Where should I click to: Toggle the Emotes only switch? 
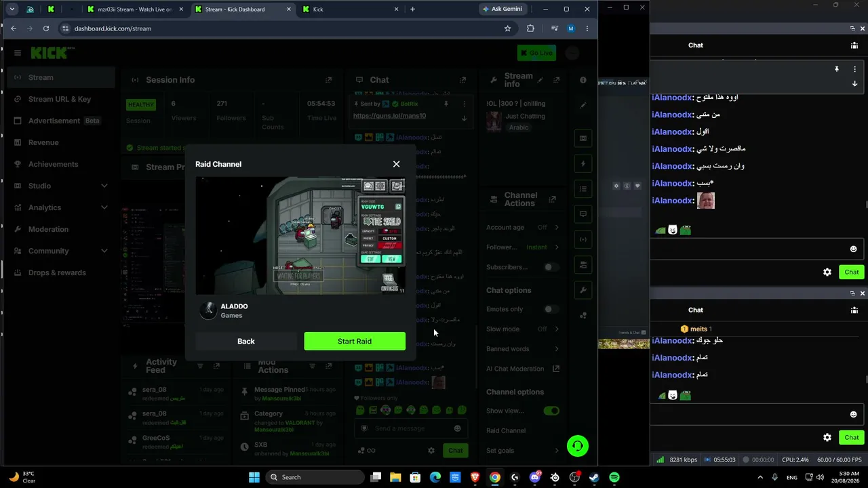[x=551, y=309]
